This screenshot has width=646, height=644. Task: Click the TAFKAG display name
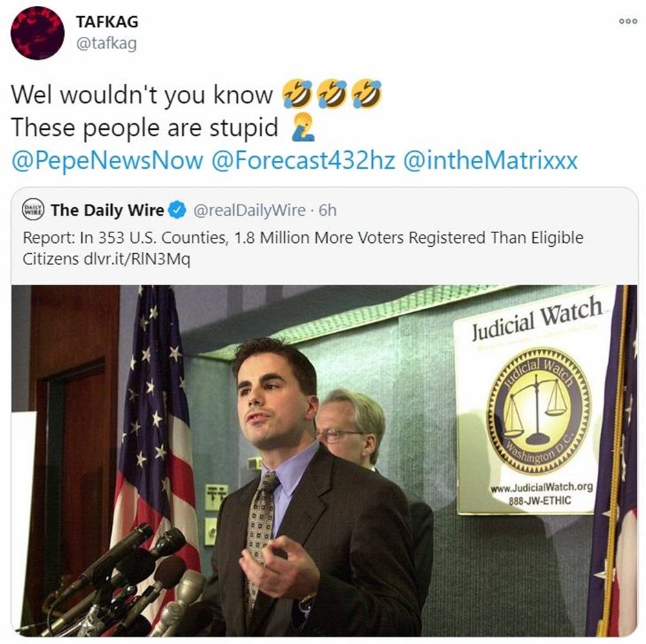pos(107,22)
